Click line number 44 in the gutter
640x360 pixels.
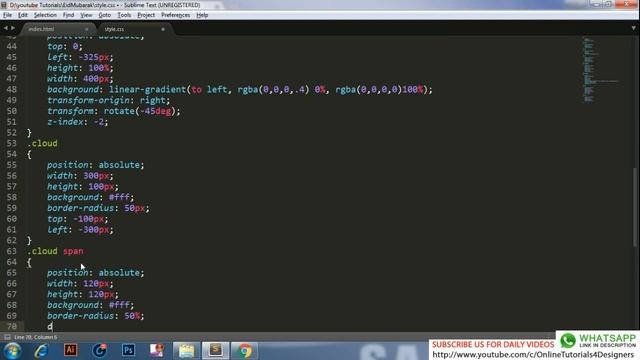coord(11,47)
